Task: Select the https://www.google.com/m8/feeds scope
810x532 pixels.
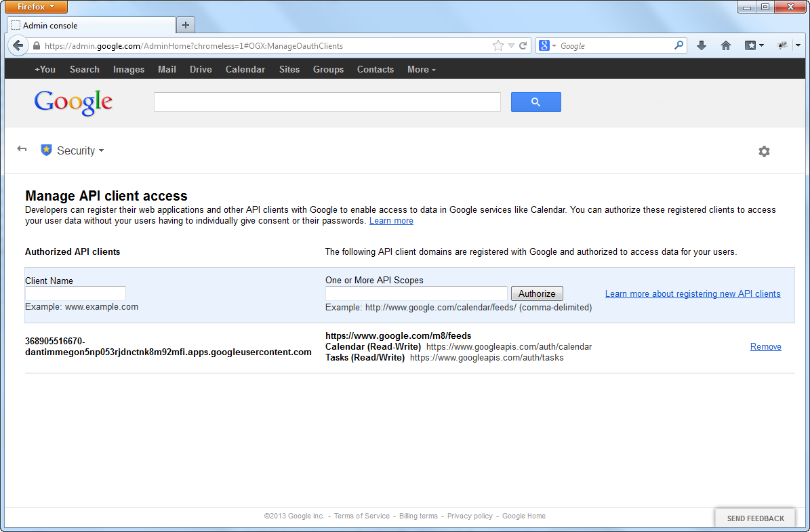Action: [399, 335]
